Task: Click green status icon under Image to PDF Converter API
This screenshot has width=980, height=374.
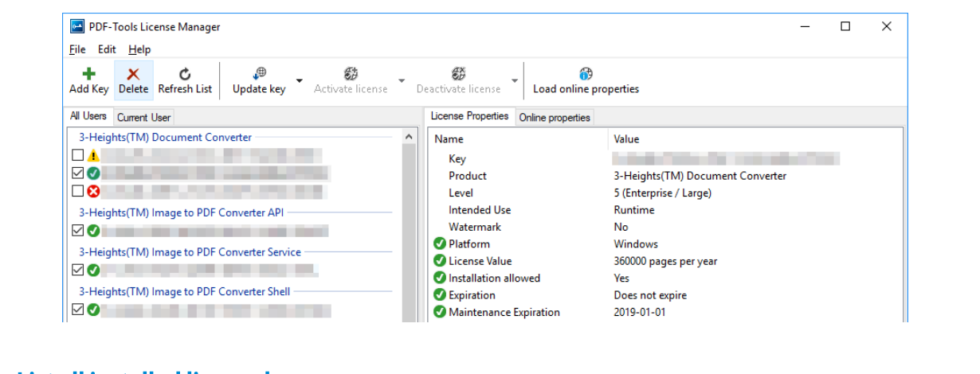Action: [x=93, y=231]
